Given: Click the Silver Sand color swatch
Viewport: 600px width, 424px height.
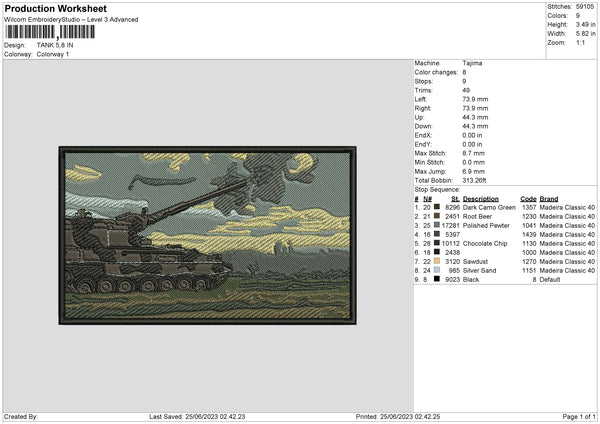Looking at the screenshot, I should (x=437, y=270).
